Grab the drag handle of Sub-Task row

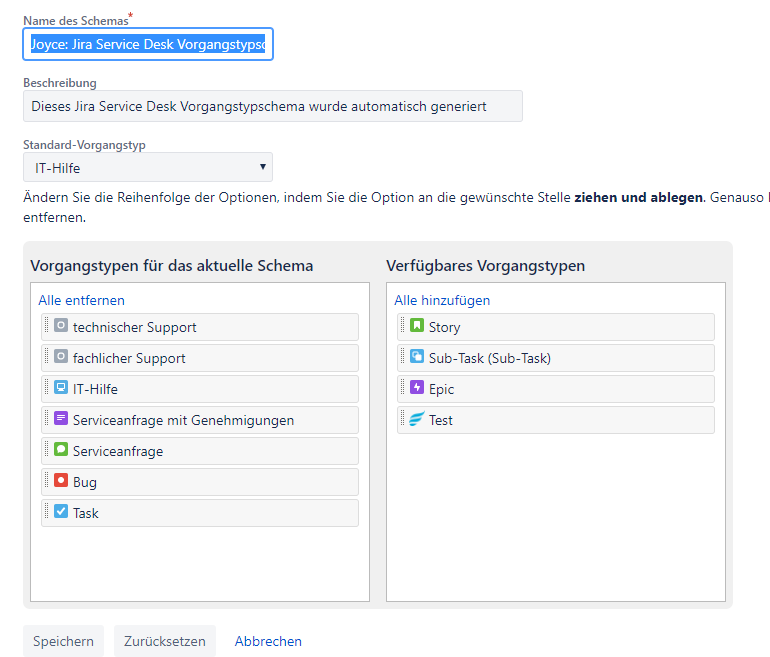coord(403,356)
